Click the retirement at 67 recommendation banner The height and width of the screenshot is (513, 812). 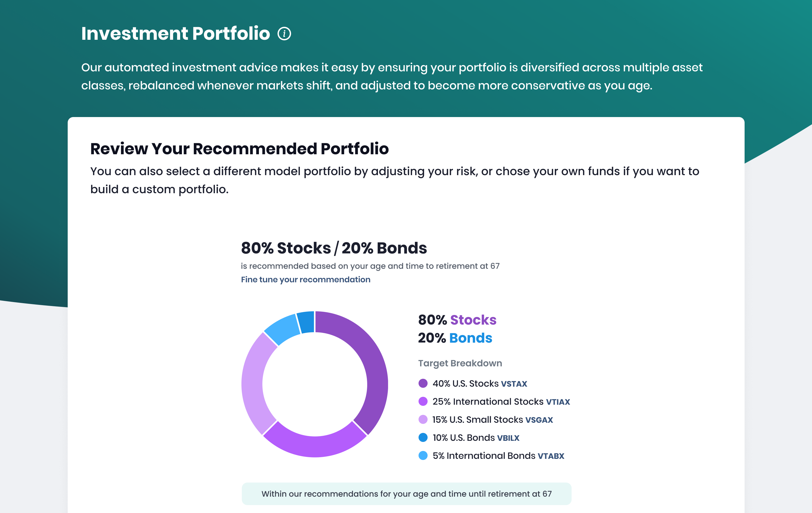(x=406, y=494)
